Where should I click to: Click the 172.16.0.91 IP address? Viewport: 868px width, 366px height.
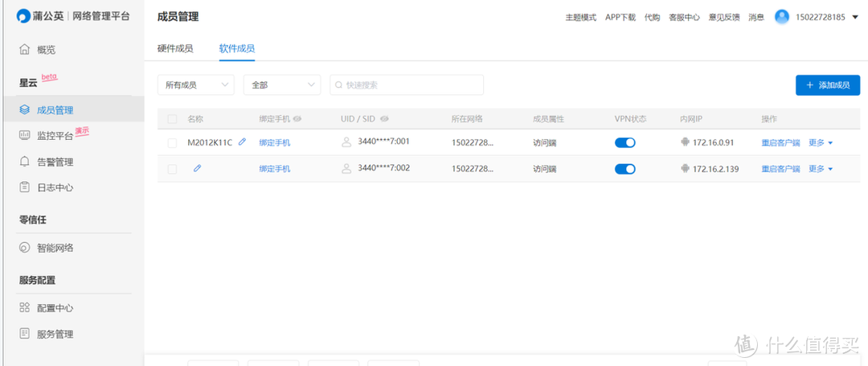[713, 143]
